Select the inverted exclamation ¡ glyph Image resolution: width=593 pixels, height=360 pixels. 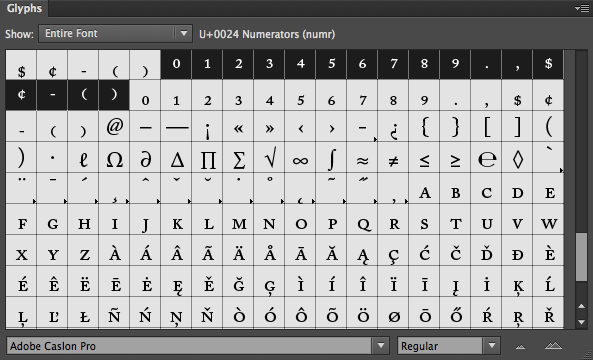207,126
